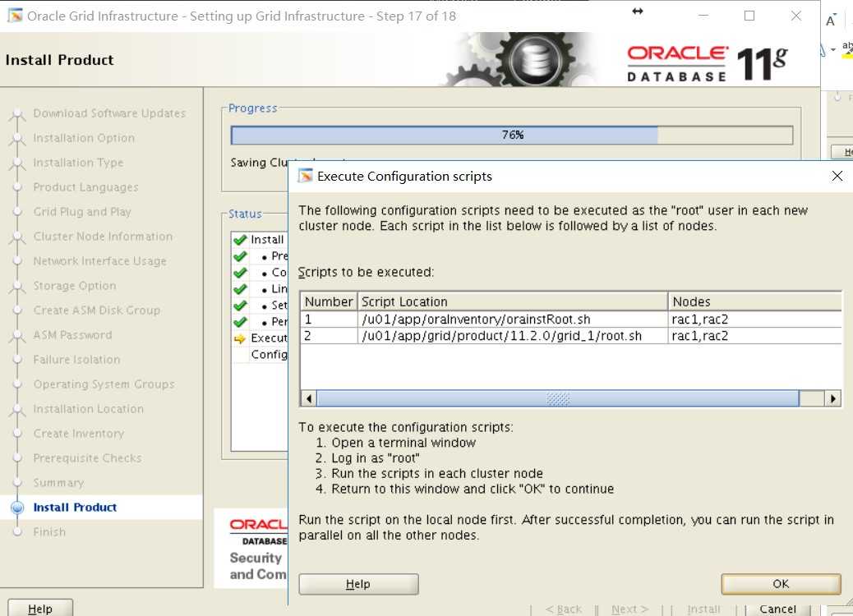
Task: Select the grid_1/root.sh script path cell
Action: [513, 335]
